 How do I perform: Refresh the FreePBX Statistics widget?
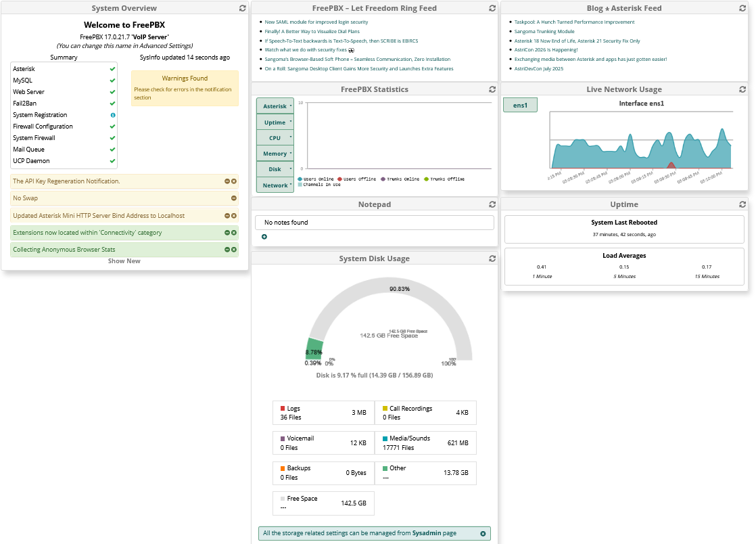point(493,89)
